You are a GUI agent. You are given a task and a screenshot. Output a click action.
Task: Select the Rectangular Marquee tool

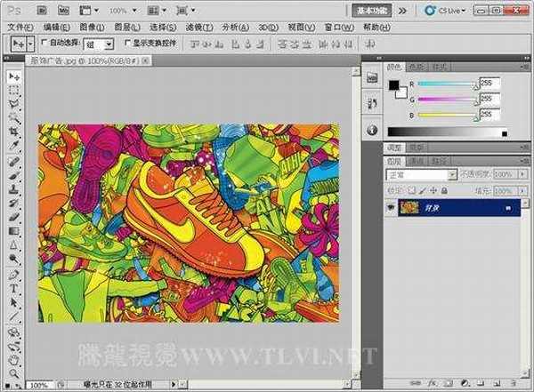click(14, 90)
